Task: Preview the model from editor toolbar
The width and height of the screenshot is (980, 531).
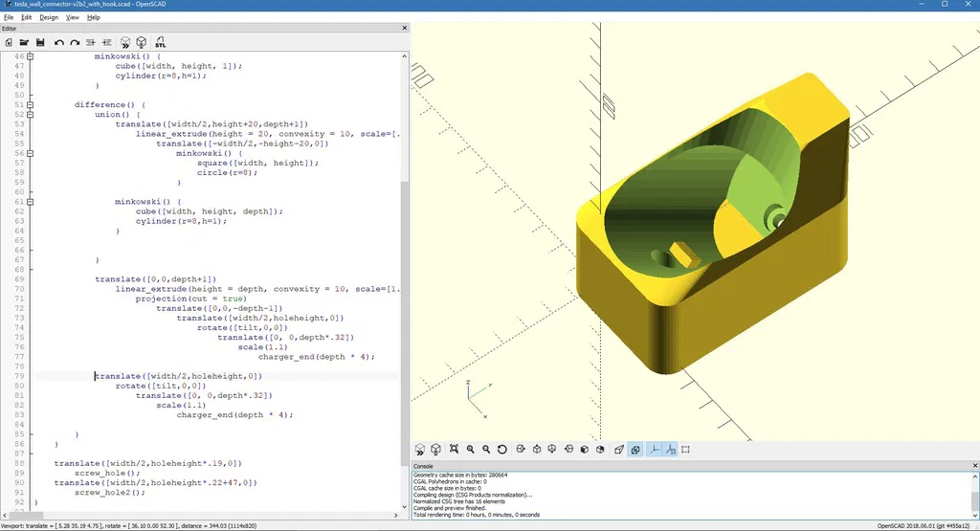Action: coord(125,42)
